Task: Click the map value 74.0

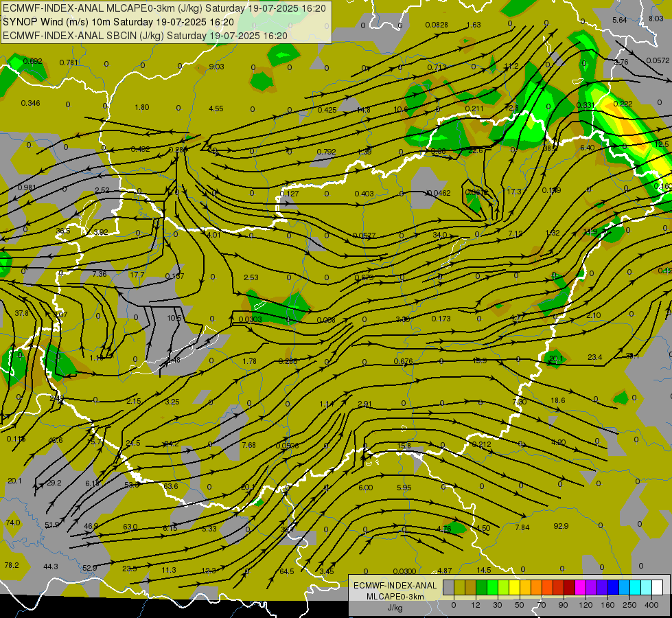Action: click(x=13, y=523)
